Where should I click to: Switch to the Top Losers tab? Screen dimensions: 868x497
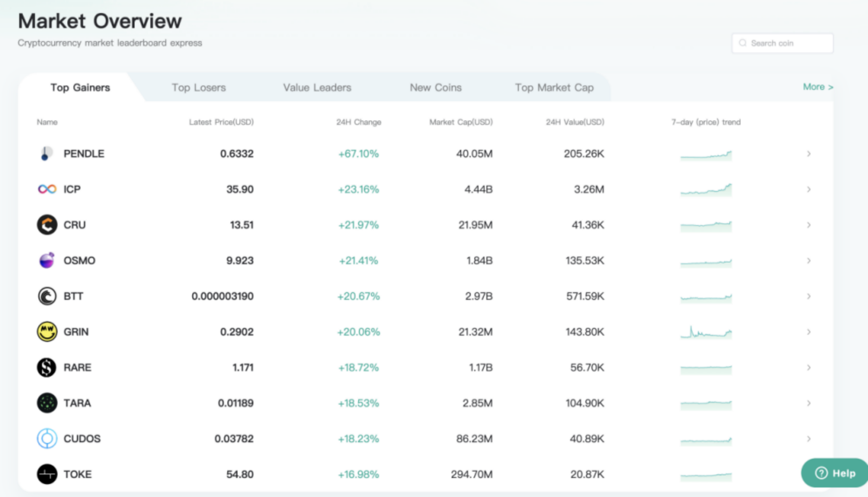pos(199,87)
